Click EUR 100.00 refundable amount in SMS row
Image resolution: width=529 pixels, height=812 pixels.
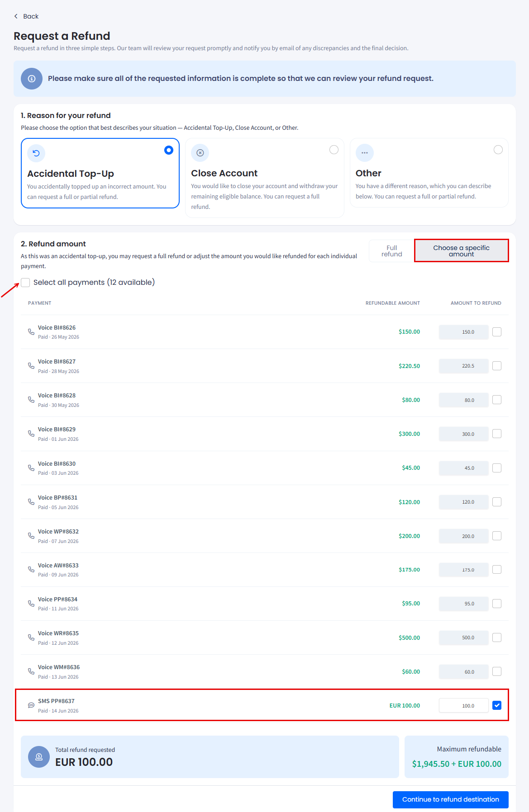[405, 705]
